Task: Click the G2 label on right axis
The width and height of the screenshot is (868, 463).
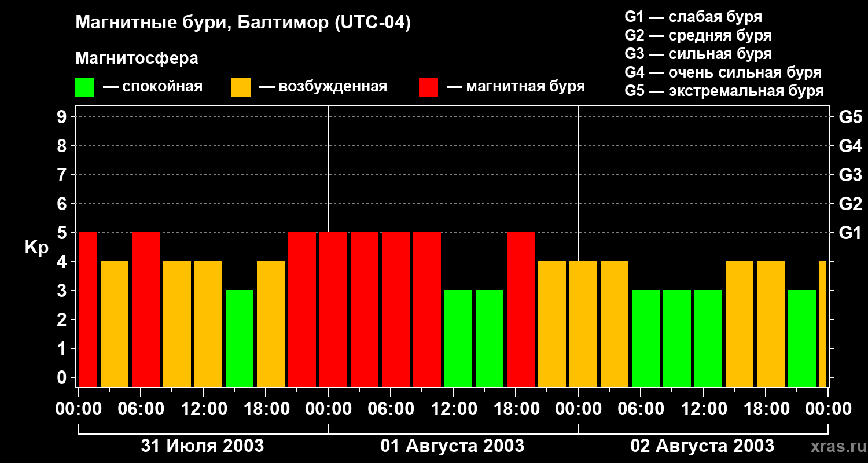Action: (850, 204)
